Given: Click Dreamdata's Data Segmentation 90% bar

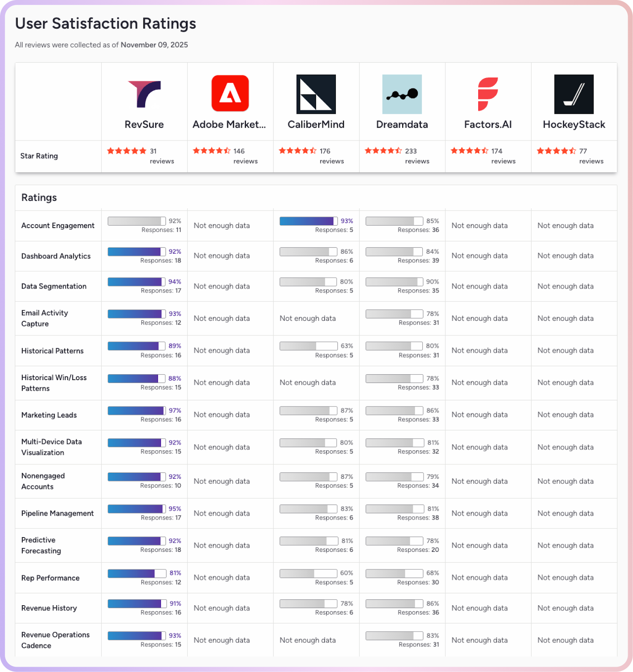Looking at the screenshot, I should pyautogui.click(x=394, y=281).
